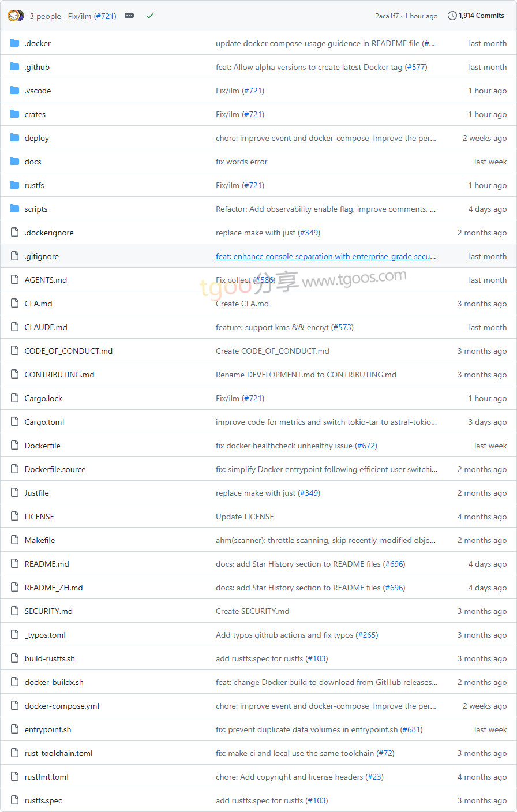The width and height of the screenshot is (517, 812).
Task: Open the README.md file
Action: pyautogui.click(x=47, y=564)
